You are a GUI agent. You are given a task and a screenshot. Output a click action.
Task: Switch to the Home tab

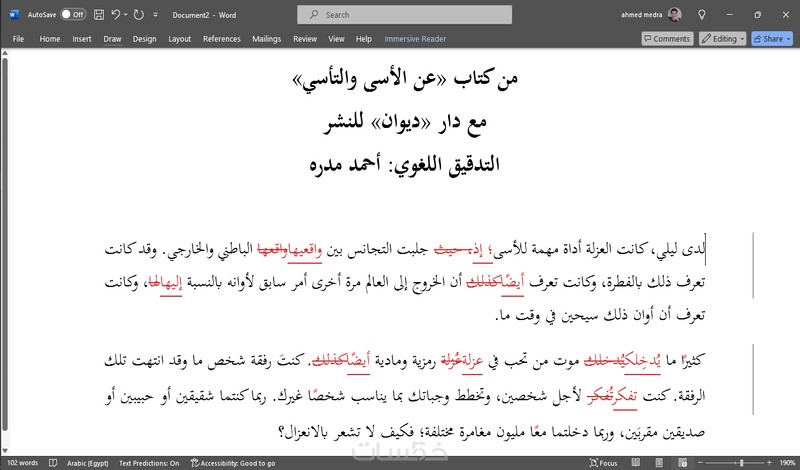pos(50,39)
